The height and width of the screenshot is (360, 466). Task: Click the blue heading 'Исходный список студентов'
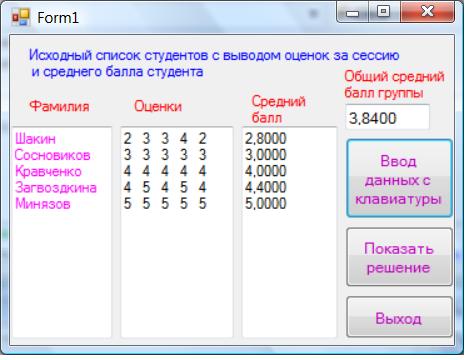coord(214,63)
